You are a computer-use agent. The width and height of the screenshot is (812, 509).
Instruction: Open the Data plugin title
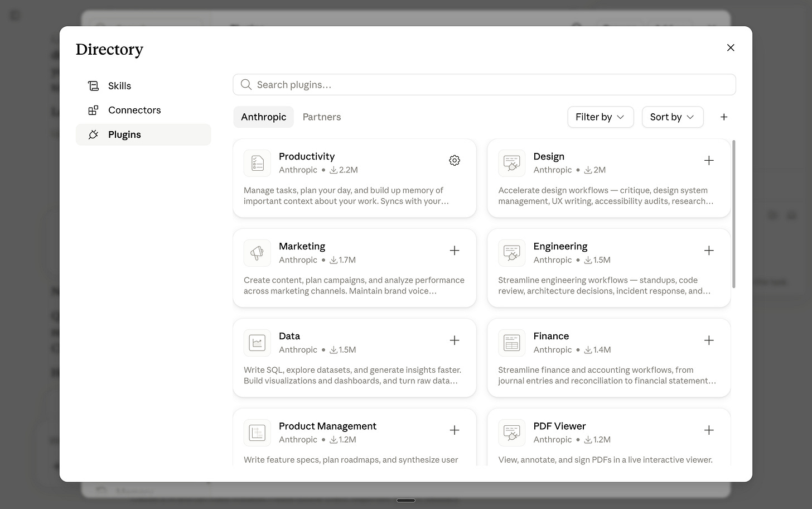(x=289, y=337)
